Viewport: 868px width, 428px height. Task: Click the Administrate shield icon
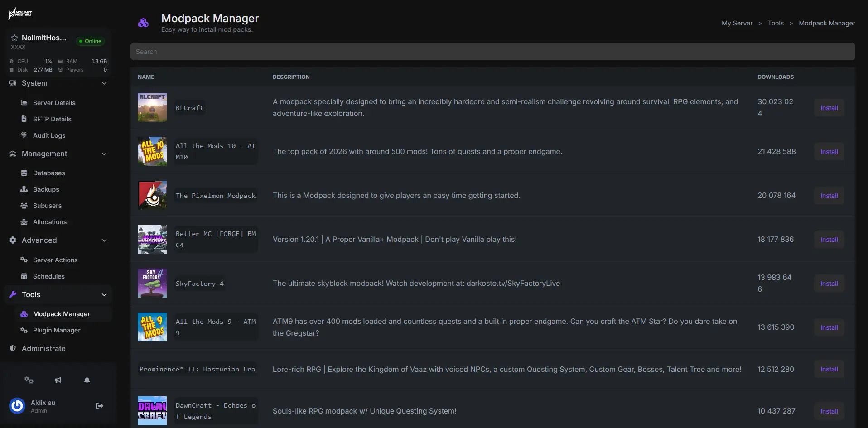click(13, 348)
